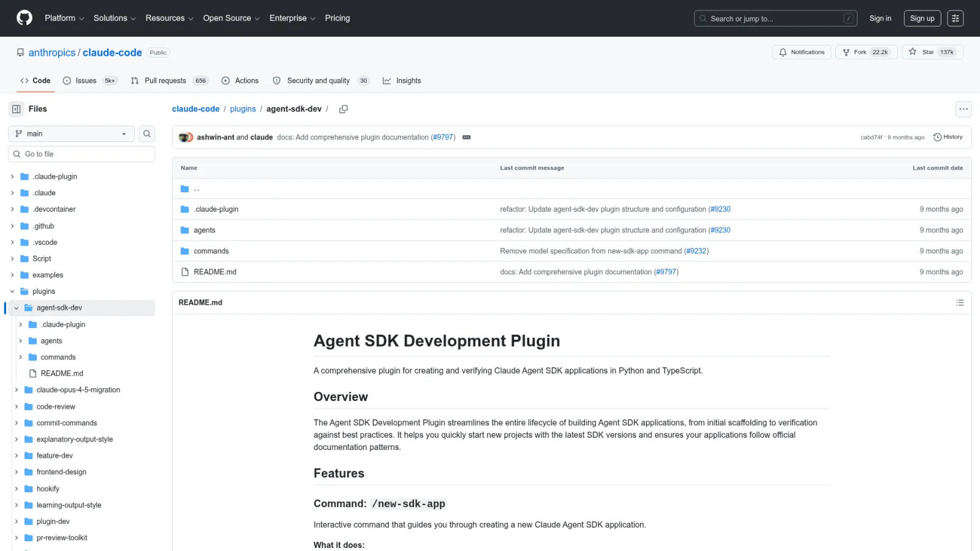Image resolution: width=980 pixels, height=551 pixels.
Task: Select pr-review-toolkit folder in tree
Action: (62, 538)
